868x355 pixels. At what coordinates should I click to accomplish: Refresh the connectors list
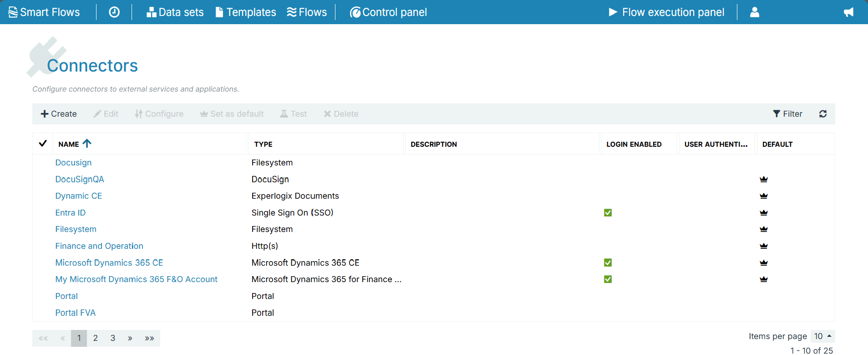click(x=823, y=114)
